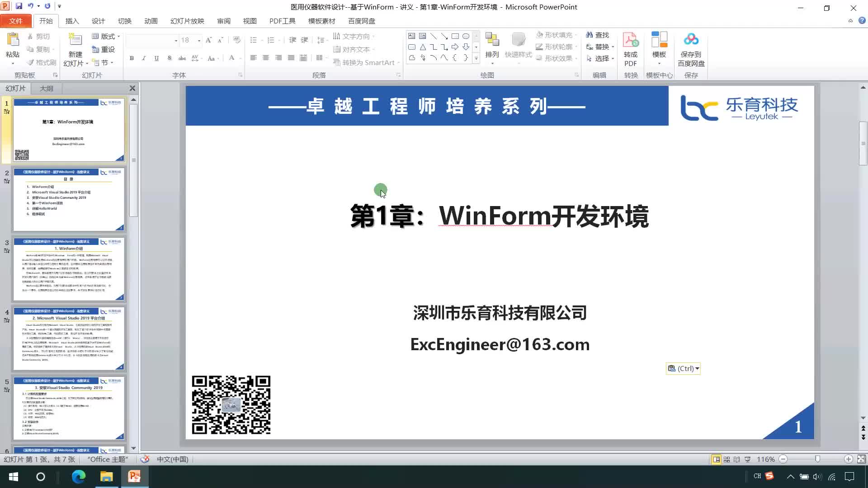
Task: Click the decrease font size icon
Action: pyautogui.click(x=220, y=40)
